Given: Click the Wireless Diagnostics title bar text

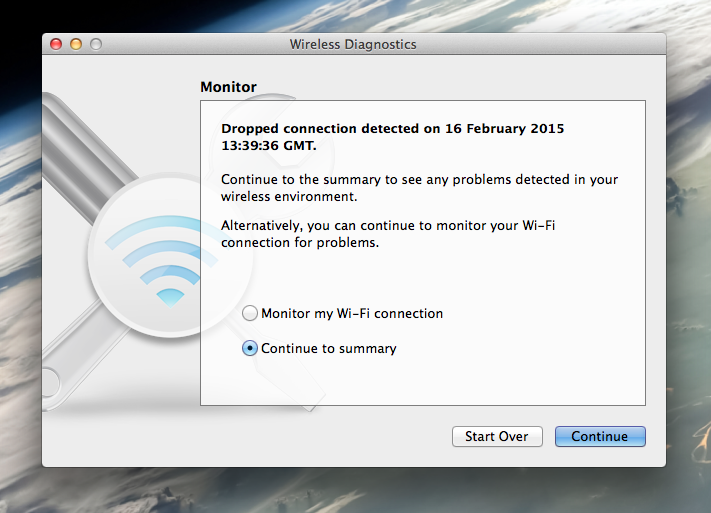Looking at the screenshot, I should pyautogui.click(x=353, y=44).
